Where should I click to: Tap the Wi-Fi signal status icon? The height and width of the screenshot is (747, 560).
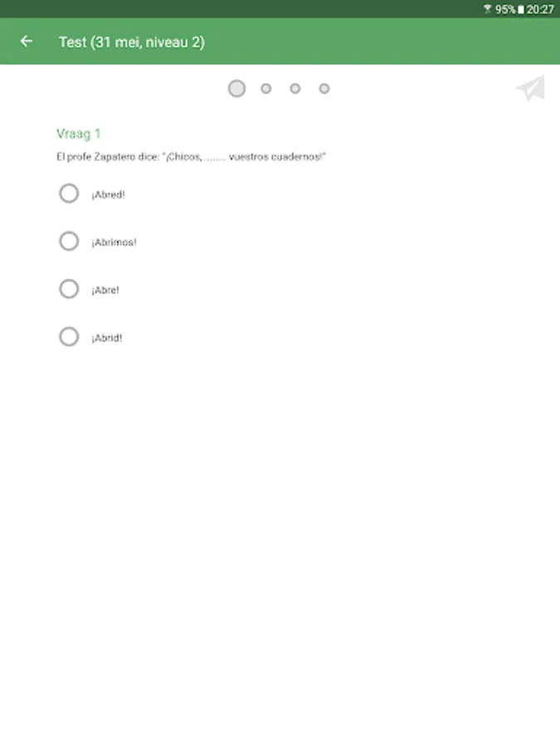click(488, 9)
